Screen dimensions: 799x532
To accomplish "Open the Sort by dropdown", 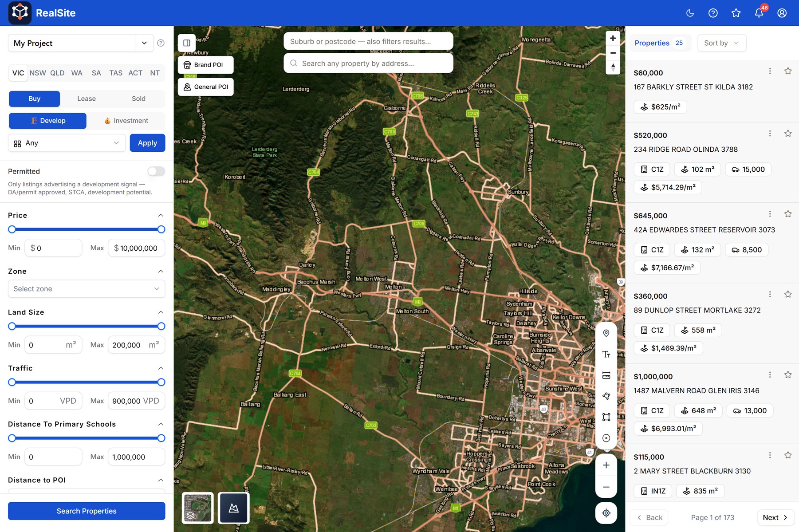I will coord(722,43).
